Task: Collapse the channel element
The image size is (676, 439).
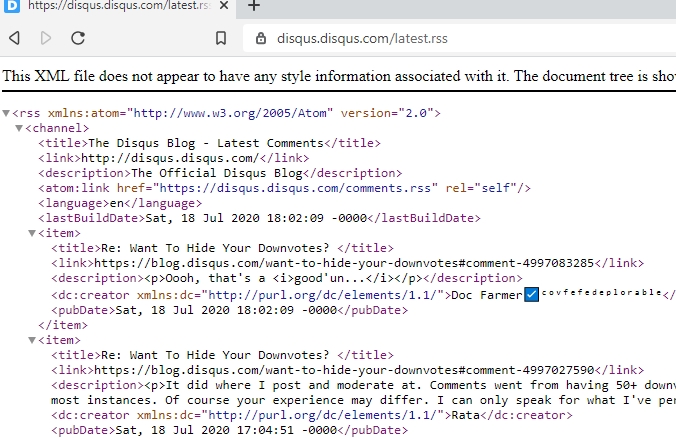Action: [19, 128]
